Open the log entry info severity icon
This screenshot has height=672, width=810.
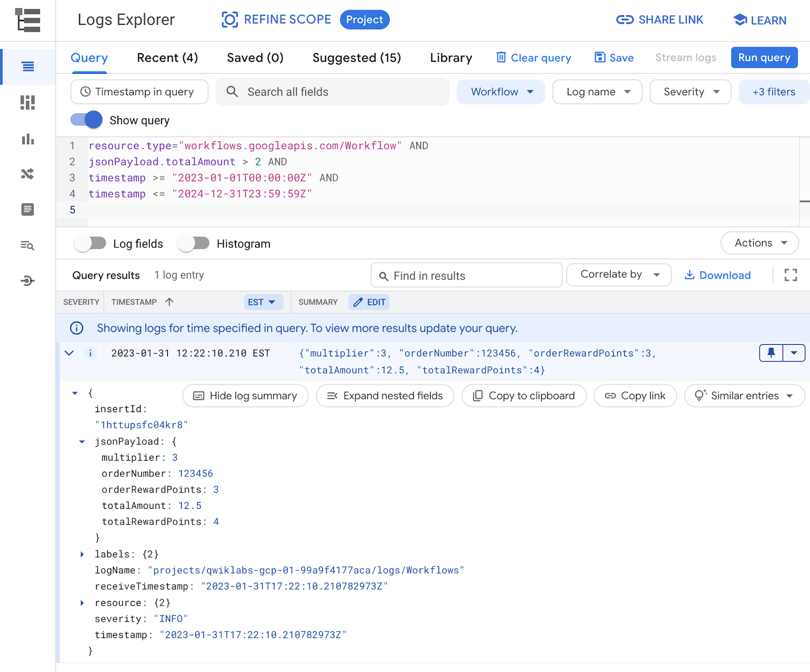90,353
